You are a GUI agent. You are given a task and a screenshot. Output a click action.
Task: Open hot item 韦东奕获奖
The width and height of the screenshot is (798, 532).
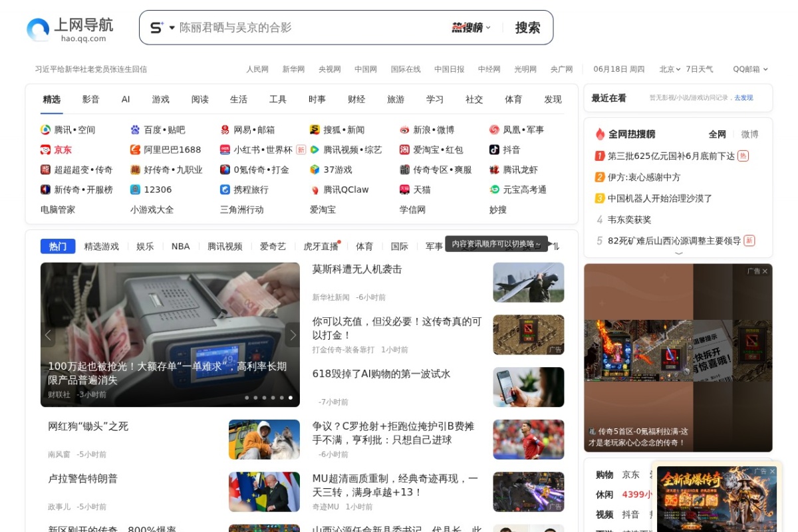[x=629, y=219]
